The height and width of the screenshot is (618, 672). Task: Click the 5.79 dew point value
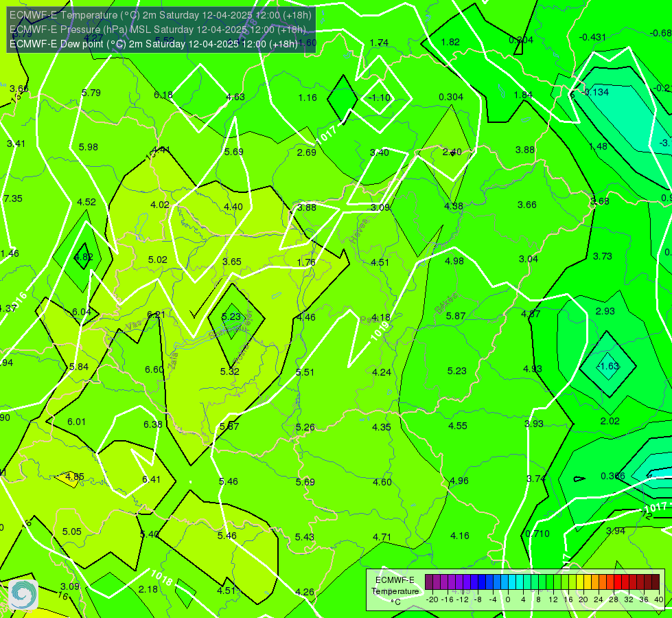91,93
